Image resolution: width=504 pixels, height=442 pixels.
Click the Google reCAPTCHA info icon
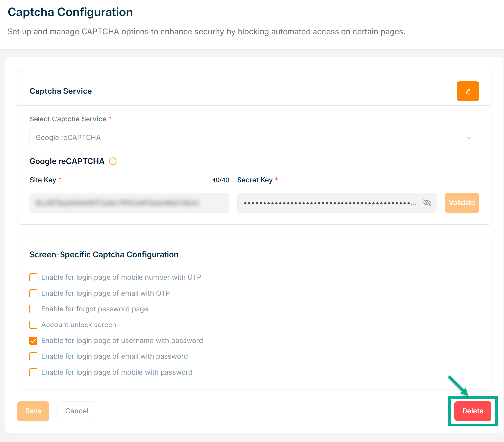coord(113,161)
